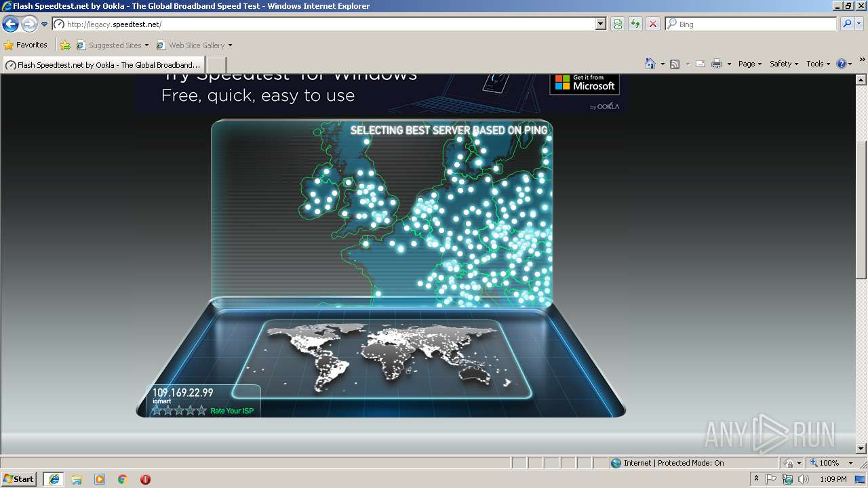
Task: Add page to the Favorites bar
Action: [x=65, y=45]
